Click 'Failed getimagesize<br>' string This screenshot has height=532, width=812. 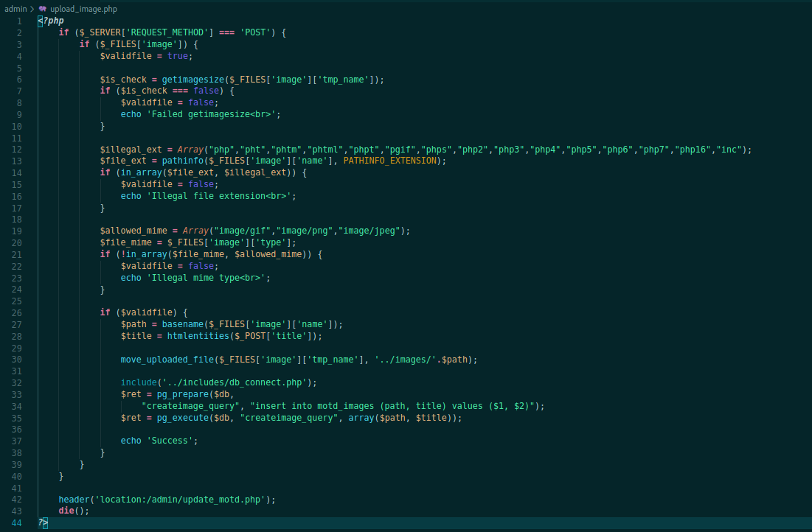(211, 114)
